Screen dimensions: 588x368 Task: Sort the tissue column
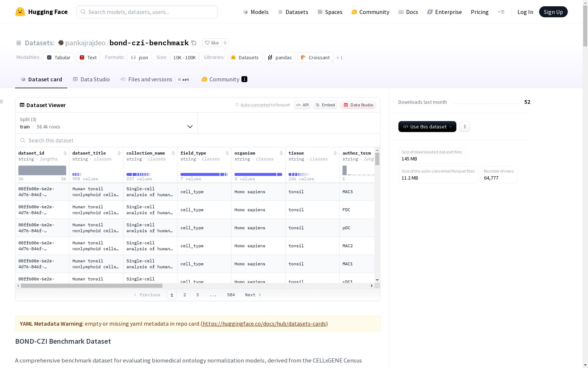tap(335, 153)
